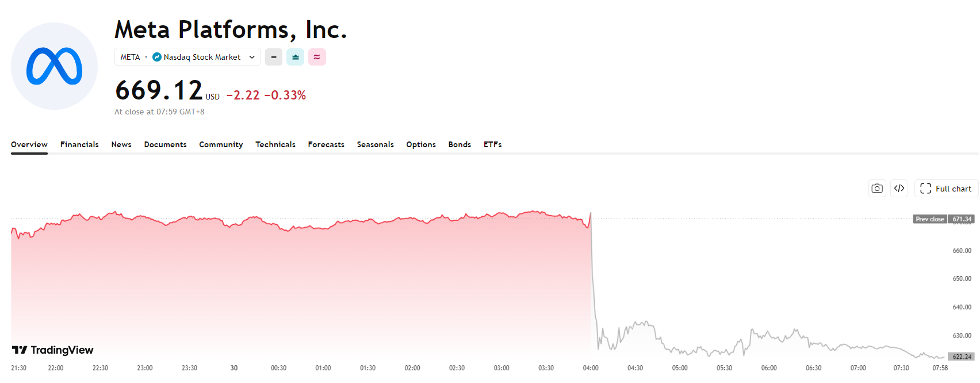
Task: Open the Full chart button
Action: click(x=946, y=189)
